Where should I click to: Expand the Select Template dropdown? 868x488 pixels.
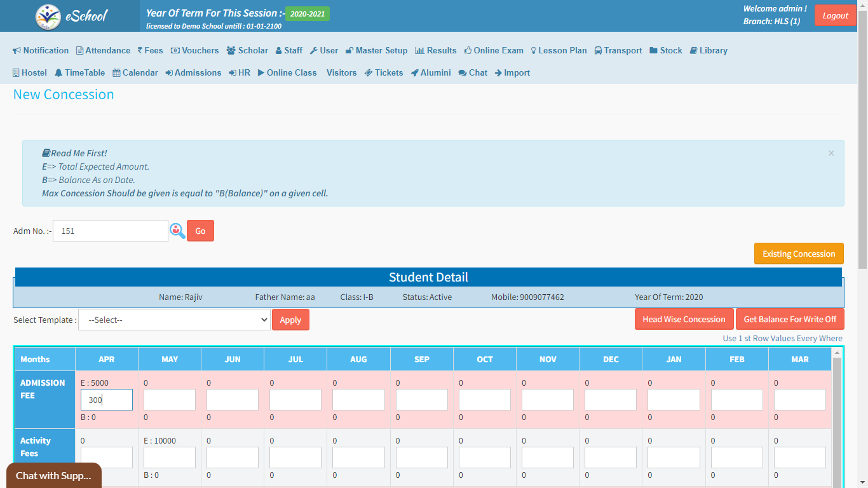coord(174,320)
